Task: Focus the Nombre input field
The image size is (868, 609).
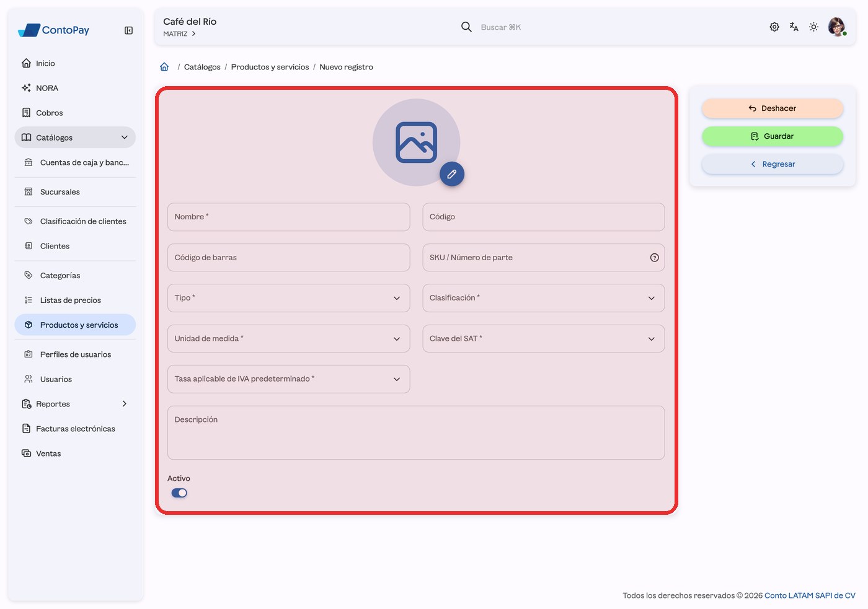Action: tap(289, 217)
